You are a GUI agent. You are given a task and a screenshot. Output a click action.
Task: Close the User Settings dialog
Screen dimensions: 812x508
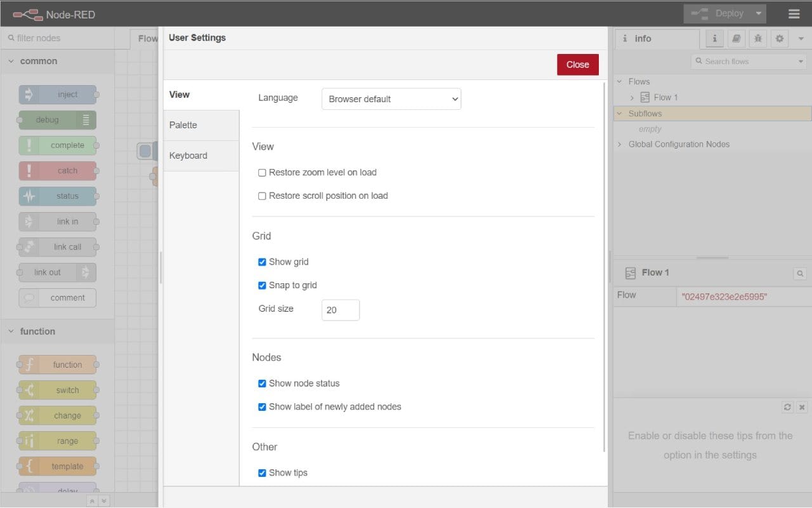(x=577, y=64)
